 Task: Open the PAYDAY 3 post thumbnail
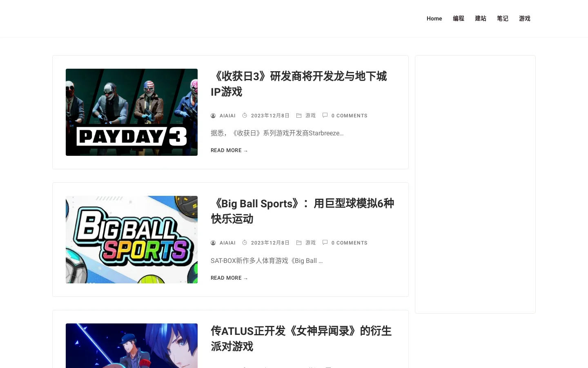[131, 112]
